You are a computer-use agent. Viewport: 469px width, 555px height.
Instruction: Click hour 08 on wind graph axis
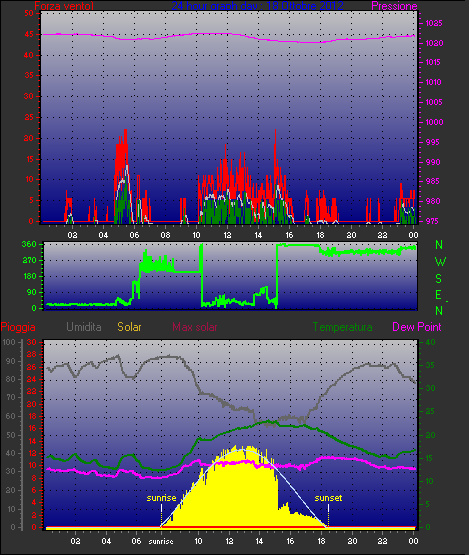coord(165,235)
